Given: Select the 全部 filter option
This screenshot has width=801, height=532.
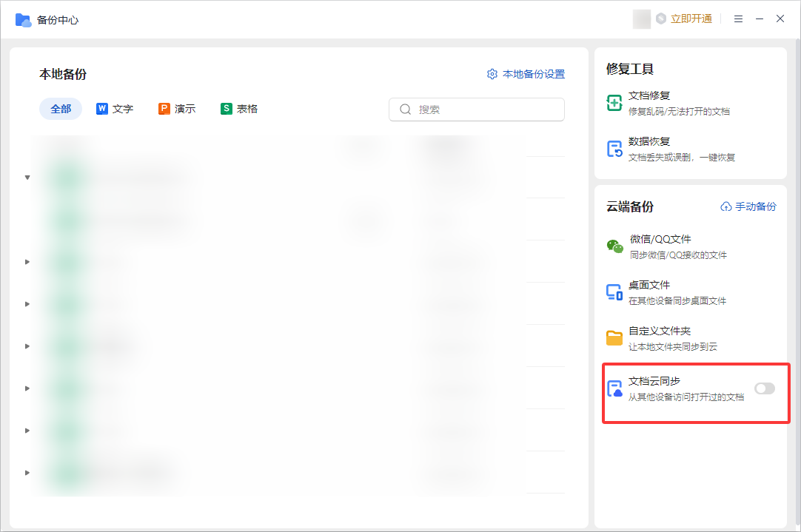Looking at the screenshot, I should tap(60, 108).
